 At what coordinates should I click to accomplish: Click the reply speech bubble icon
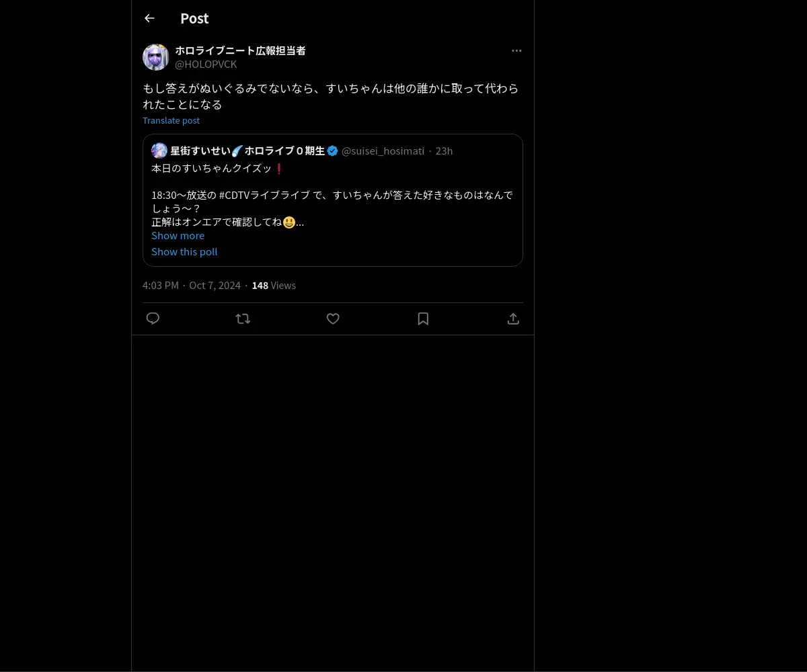coord(153,319)
